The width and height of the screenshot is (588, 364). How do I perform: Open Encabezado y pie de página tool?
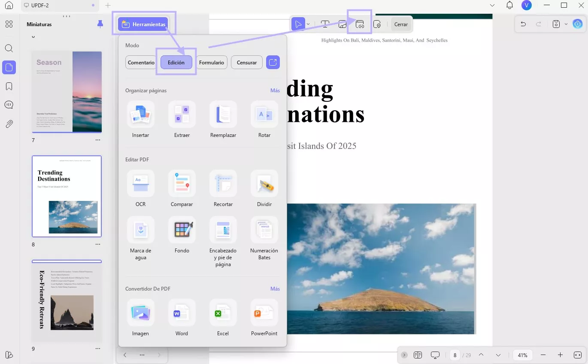223,242
